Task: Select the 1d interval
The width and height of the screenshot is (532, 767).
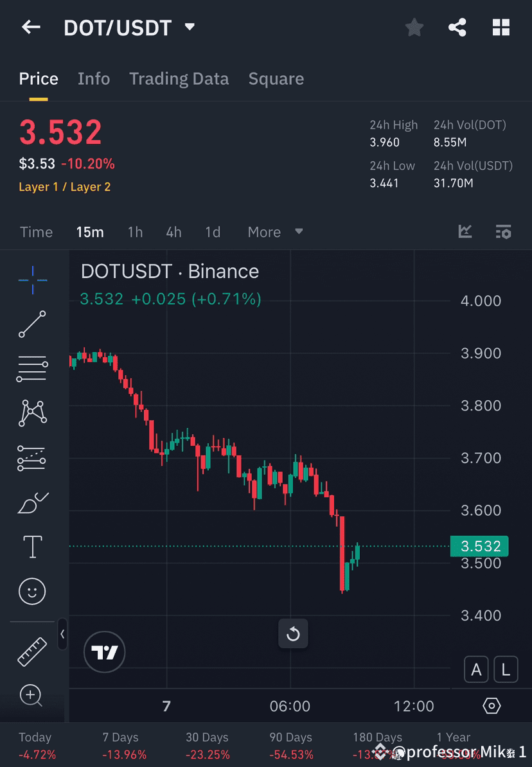Action: click(213, 232)
